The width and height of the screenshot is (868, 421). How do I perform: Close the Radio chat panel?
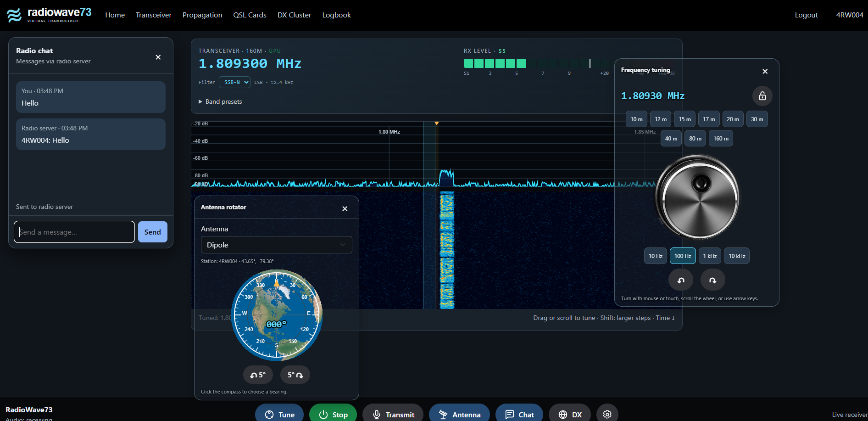(x=158, y=57)
